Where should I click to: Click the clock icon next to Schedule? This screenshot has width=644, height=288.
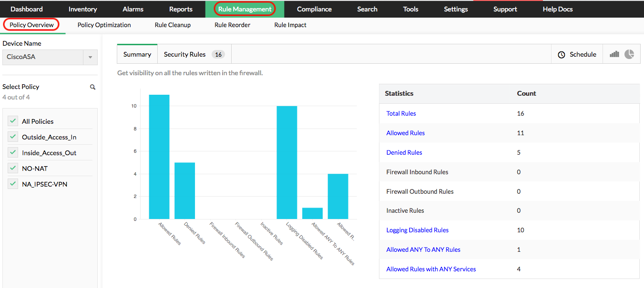[562, 55]
